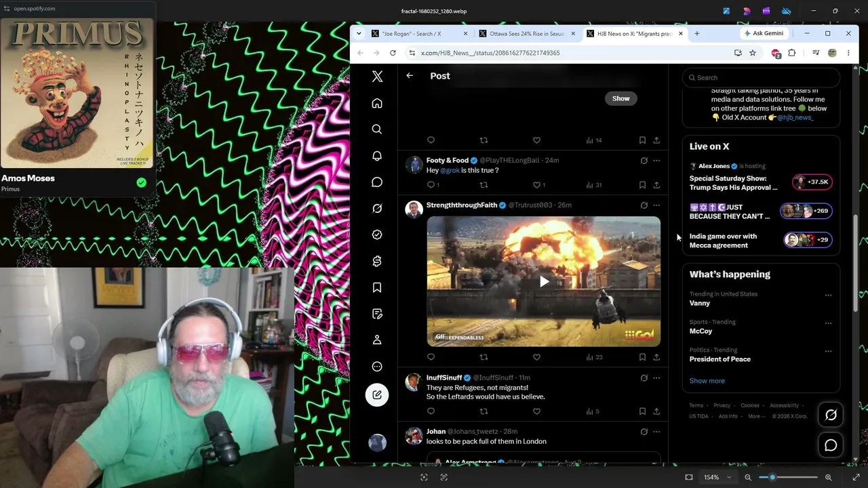Click the Chrome address bar URL

(x=490, y=53)
